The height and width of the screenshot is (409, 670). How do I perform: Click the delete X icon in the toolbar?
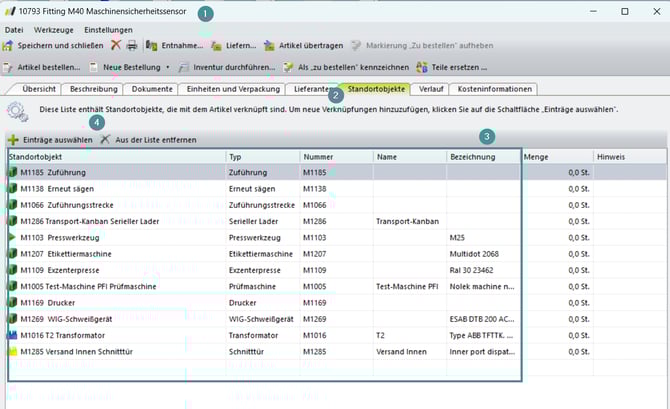coord(116,45)
